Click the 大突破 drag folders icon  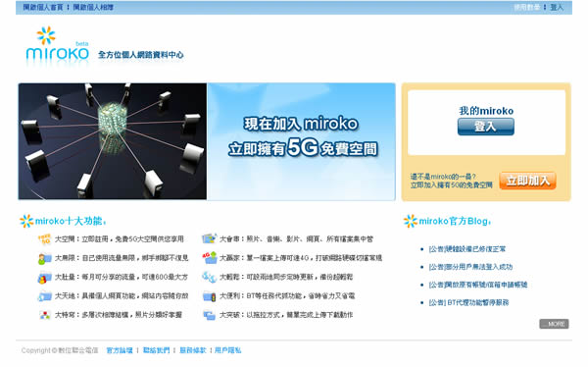pos(210,315)
